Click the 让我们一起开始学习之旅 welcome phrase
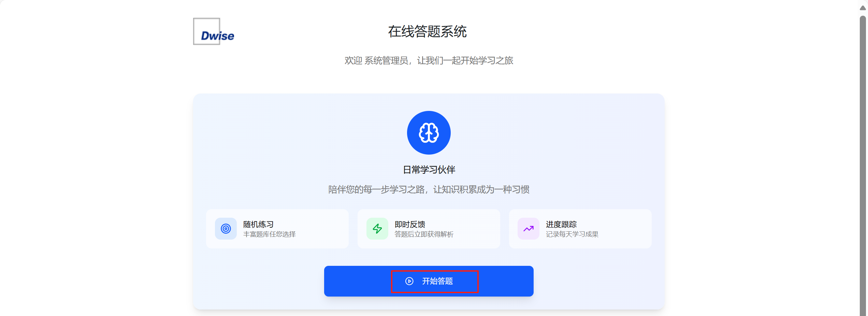 click(x=465, y=61)
